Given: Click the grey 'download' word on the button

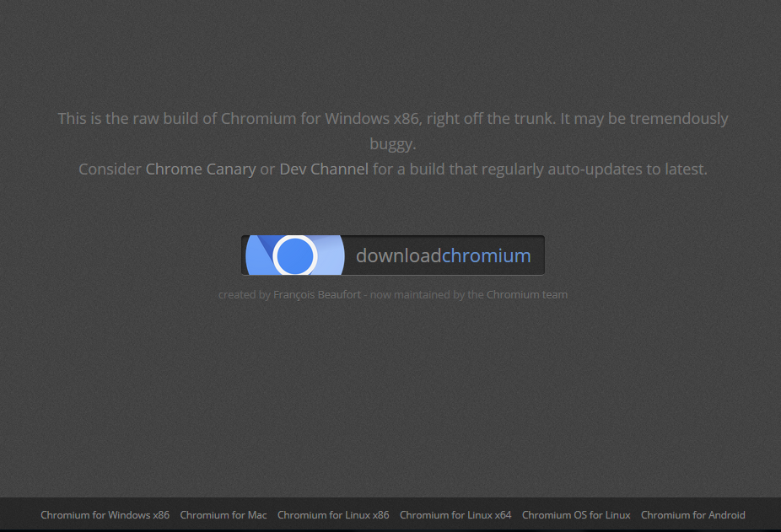Looking at the screenshot, I should 398,255.
